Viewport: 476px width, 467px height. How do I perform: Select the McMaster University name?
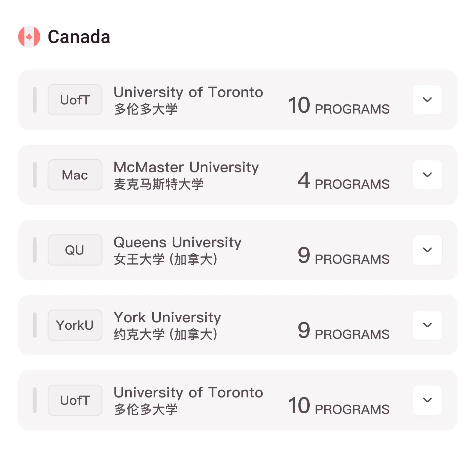pyautogui.click(x=186, y=167)
